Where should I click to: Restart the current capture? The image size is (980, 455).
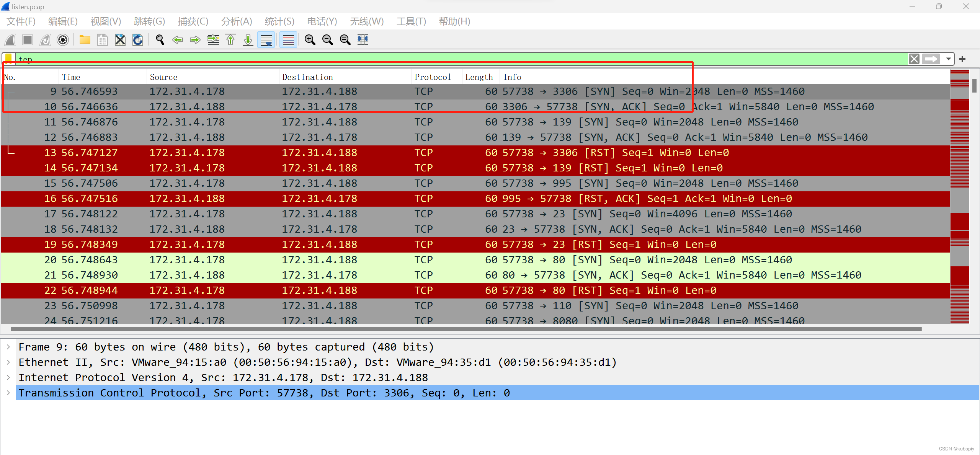[45, 40]
